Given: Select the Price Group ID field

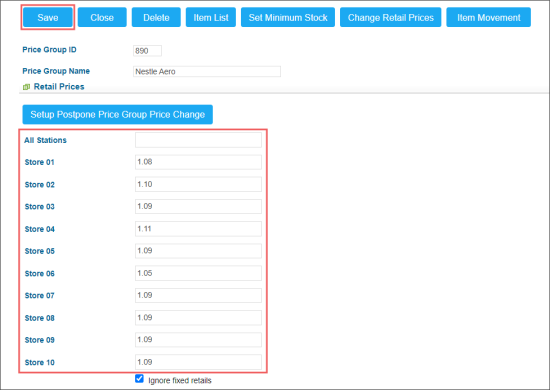Looking at the screenshot, I should click(147, 51).
